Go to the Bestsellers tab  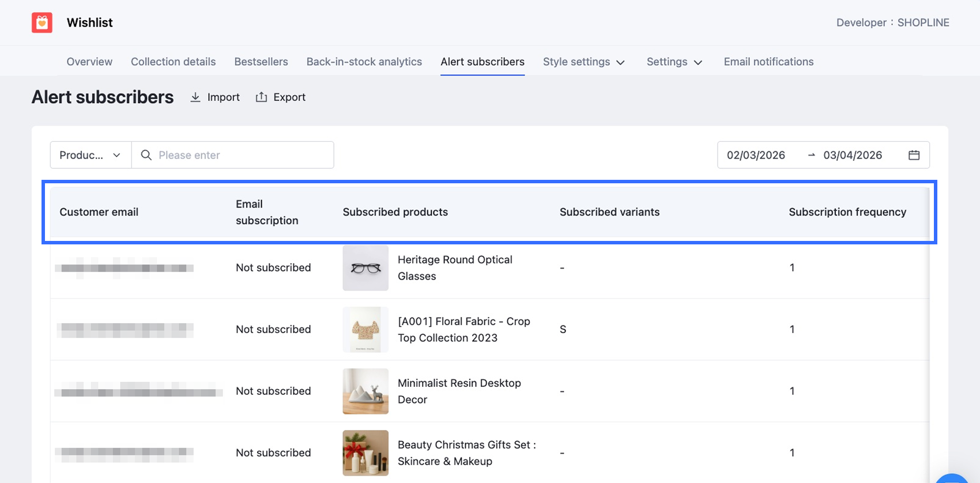click(261, 62)
